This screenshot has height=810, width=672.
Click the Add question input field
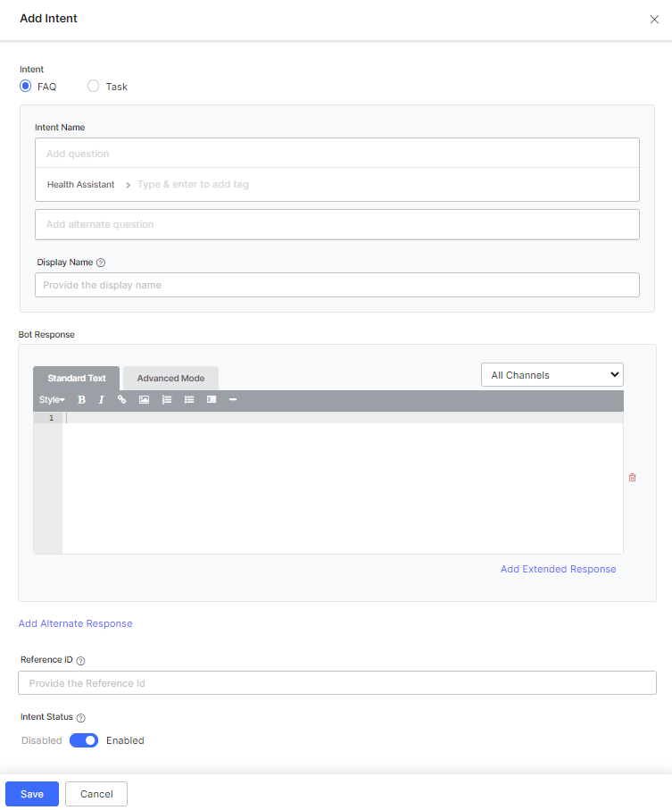pyautogui.click(x=336, y=154)
